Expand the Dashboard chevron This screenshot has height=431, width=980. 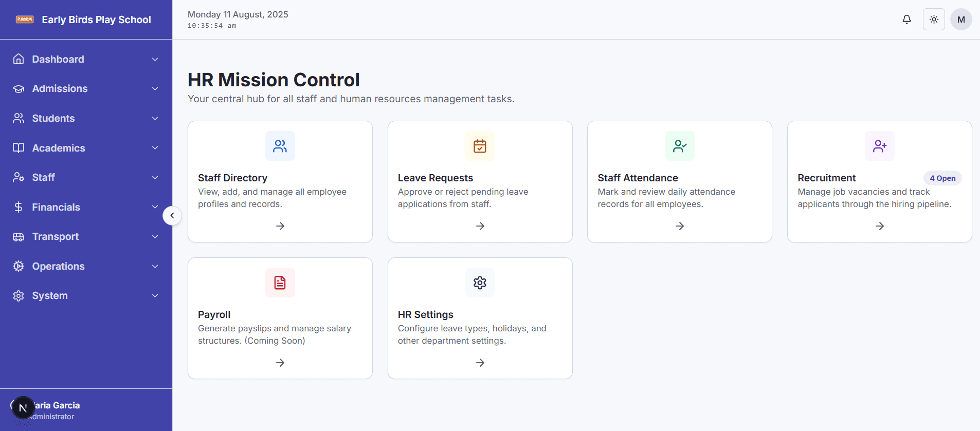click(155, 60)
